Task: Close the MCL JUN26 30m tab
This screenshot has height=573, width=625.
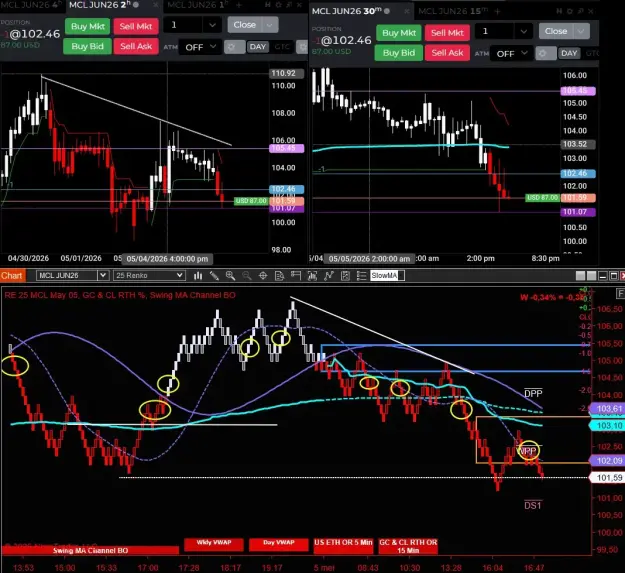Action: coord(406,11)
